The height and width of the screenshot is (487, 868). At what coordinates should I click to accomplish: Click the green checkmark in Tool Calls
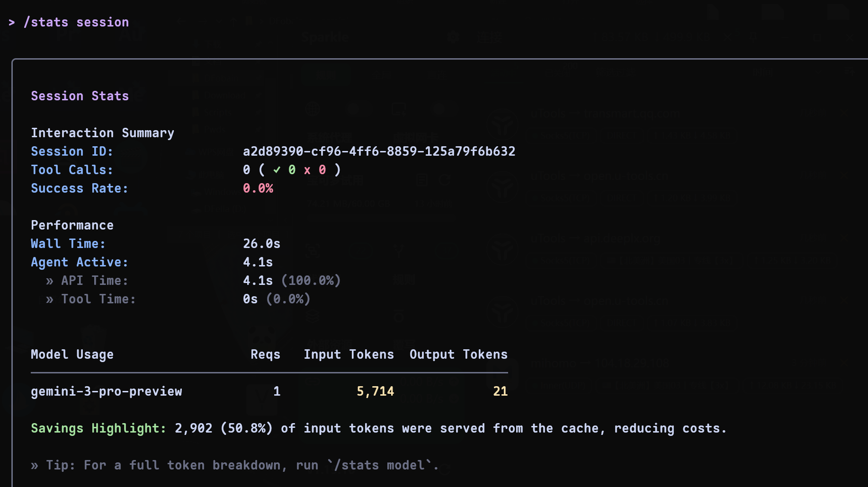(x=277, y=169)
